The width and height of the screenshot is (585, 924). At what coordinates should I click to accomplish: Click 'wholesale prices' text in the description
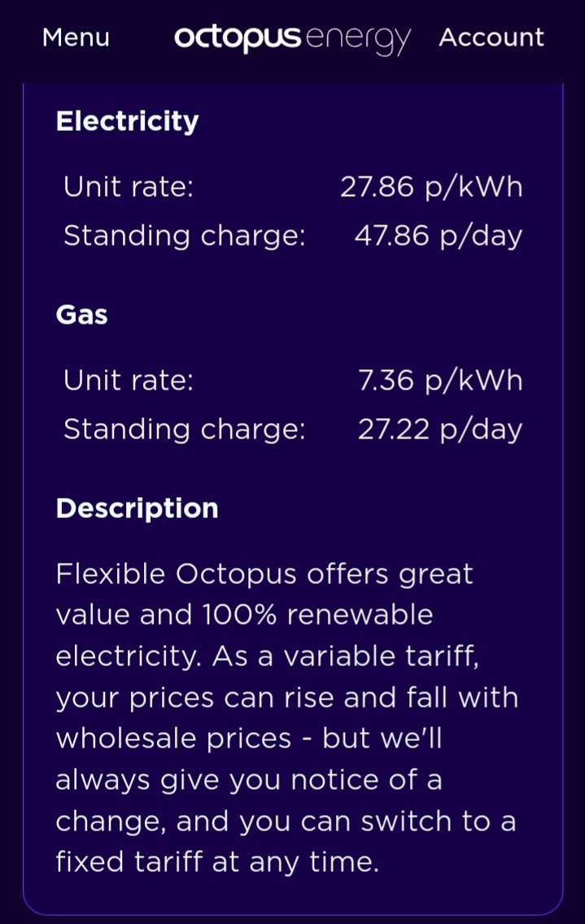pyautogui.click(x=174, y=739)
